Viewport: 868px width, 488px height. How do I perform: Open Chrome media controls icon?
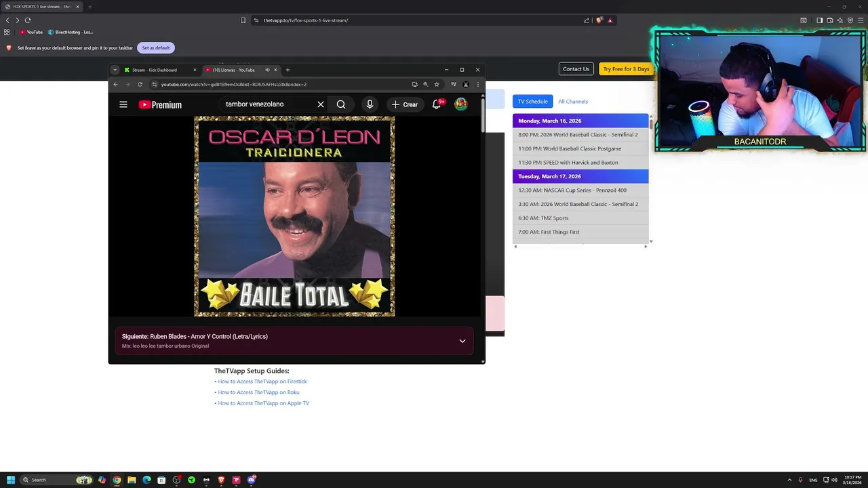[454, 84]
